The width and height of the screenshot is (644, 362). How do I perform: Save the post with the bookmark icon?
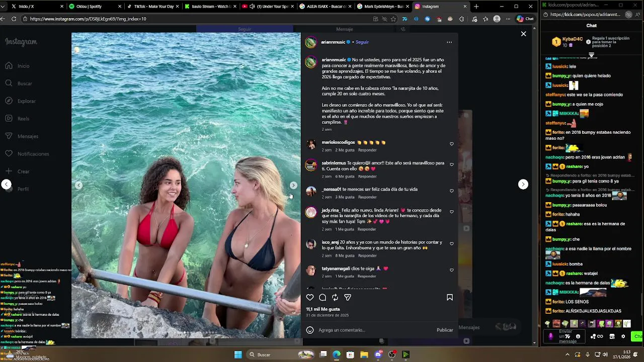coord(450,298)
